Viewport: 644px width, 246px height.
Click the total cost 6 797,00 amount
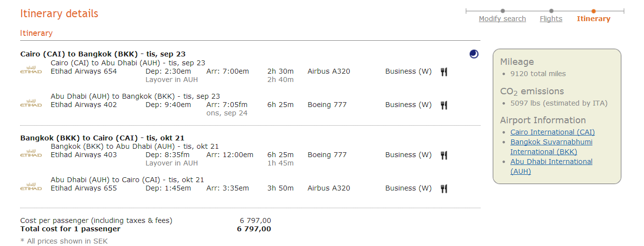click(x=253, y=229)
